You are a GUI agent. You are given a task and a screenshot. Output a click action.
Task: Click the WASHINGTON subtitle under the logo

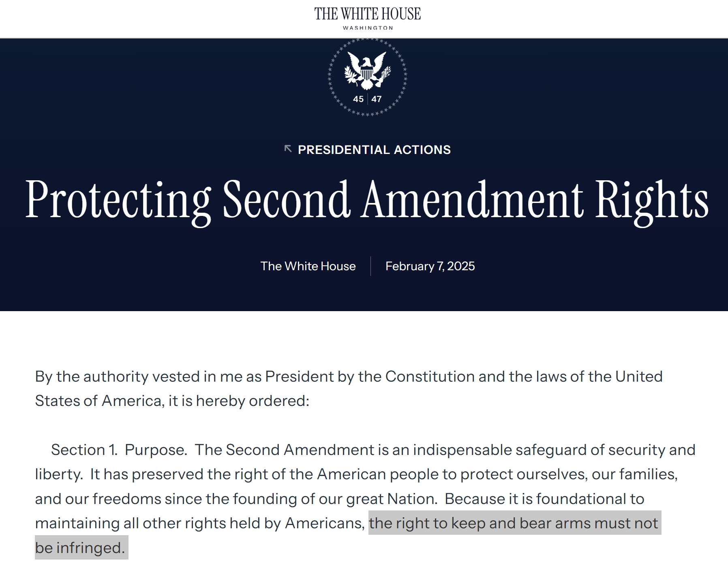[368, 28]
